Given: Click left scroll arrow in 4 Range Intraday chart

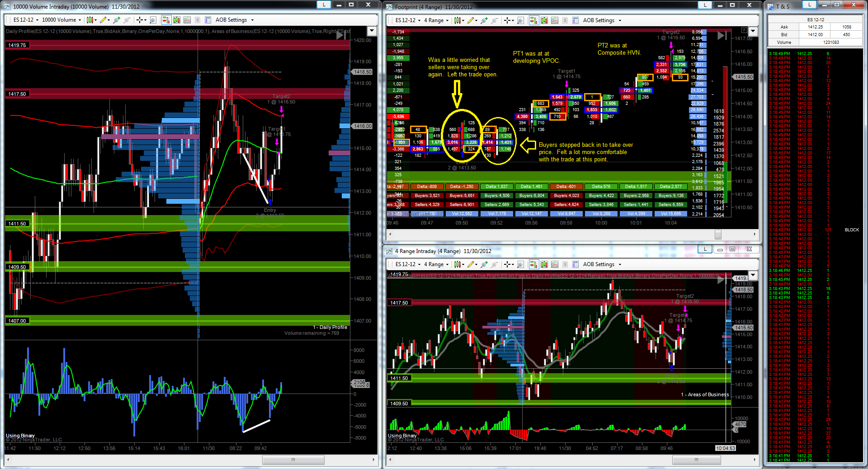Looking at the screenshot, I should [x=390, y=460].
